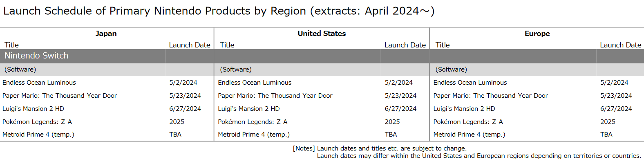Select the [Notes] launch dates disclaimer text

pyautogui.click(x=467, y=152)
